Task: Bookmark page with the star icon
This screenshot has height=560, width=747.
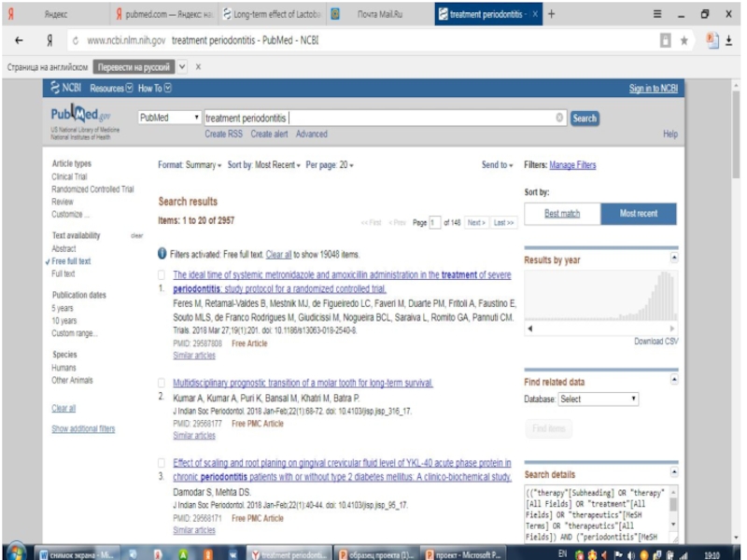Action: tap(684, 41)
